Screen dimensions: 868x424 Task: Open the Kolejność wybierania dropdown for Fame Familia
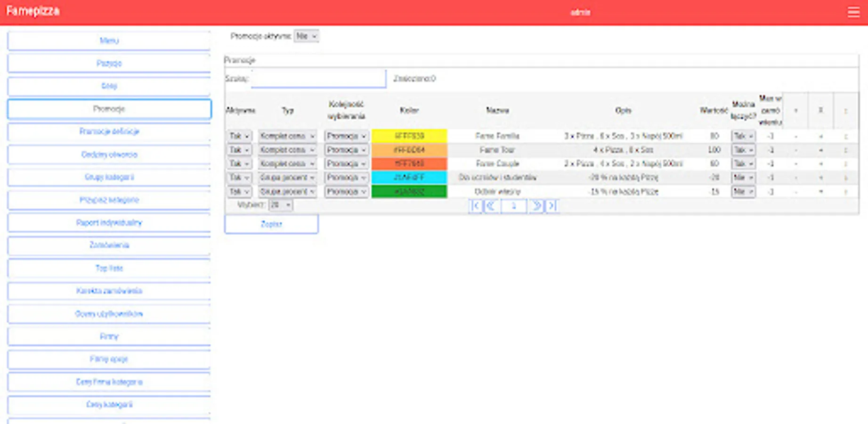[x=347, y=136]
